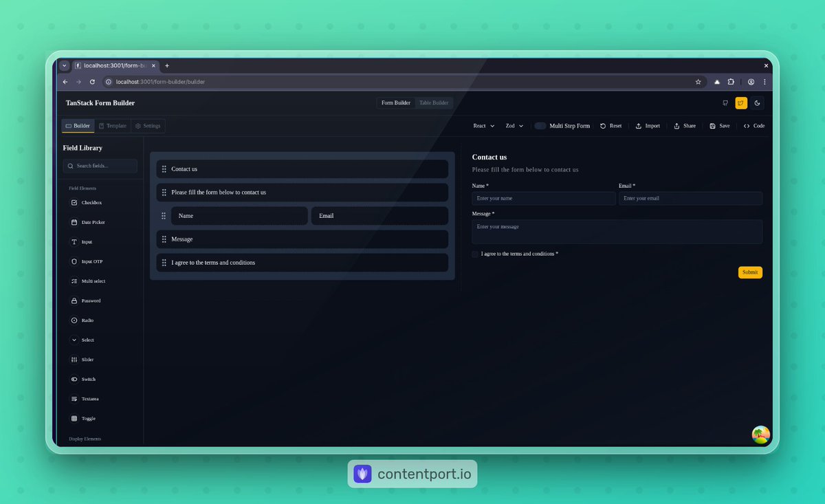Click drag handle of terms and conditions row
Image resolution: width=825 pixels, height=504 pixels.
[164, 263]
